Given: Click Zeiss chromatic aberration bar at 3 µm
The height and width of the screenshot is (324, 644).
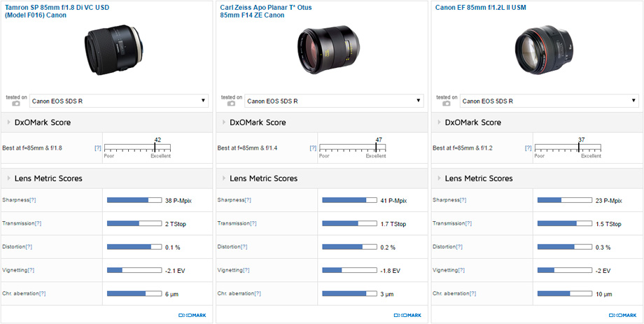Looking at the screenshot, I should point(349,294).
